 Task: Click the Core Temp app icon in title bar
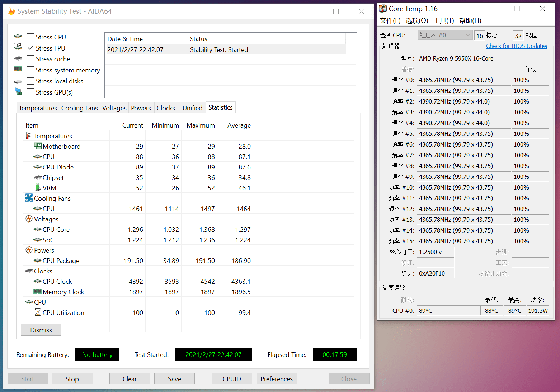(383, 9)
